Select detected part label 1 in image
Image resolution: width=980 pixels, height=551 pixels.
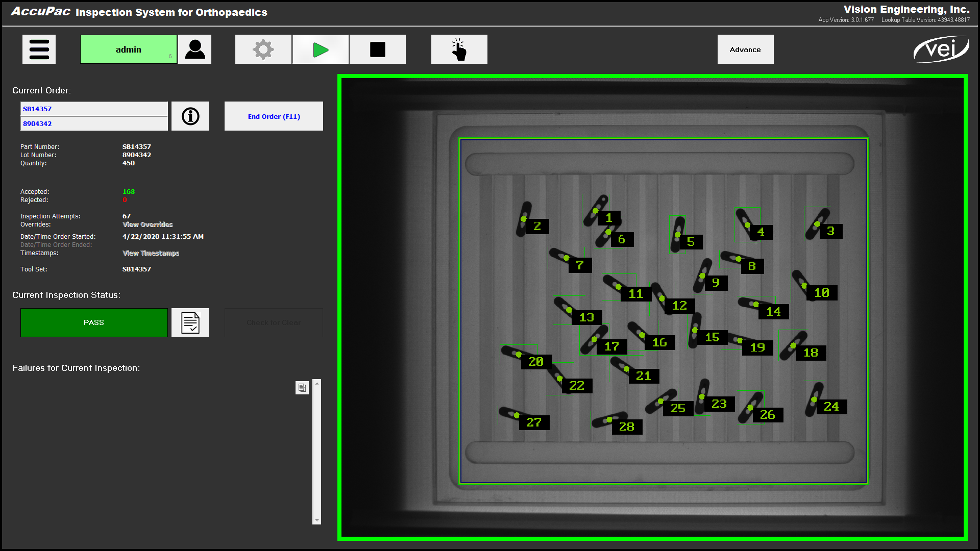click(x=609, y=218)
